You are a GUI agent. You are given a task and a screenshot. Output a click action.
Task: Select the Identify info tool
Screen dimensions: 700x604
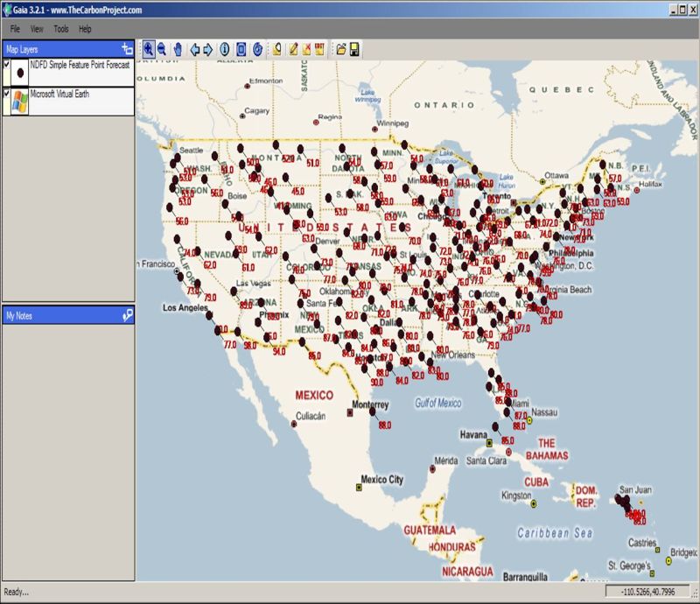pos(225,49)
